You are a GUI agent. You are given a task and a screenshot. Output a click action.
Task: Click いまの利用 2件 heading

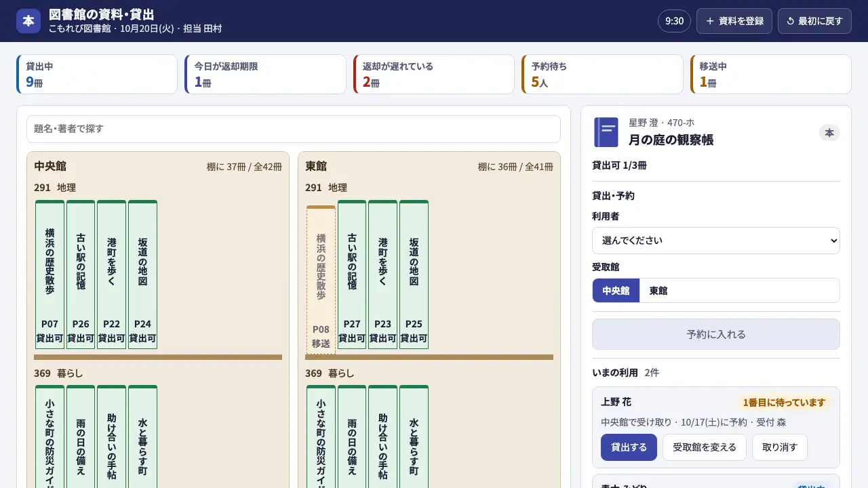point(625,372)
